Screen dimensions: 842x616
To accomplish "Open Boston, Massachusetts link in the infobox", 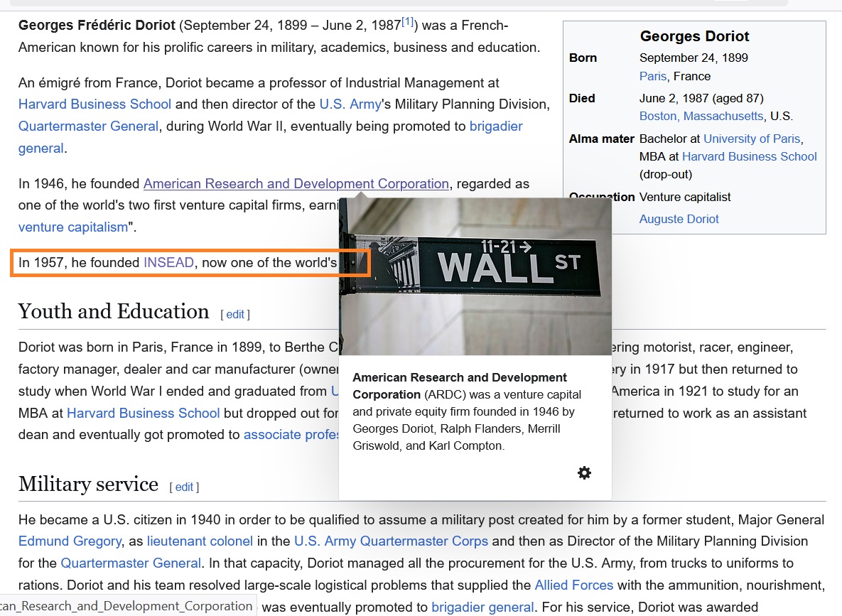I will (x=701, y=116).
